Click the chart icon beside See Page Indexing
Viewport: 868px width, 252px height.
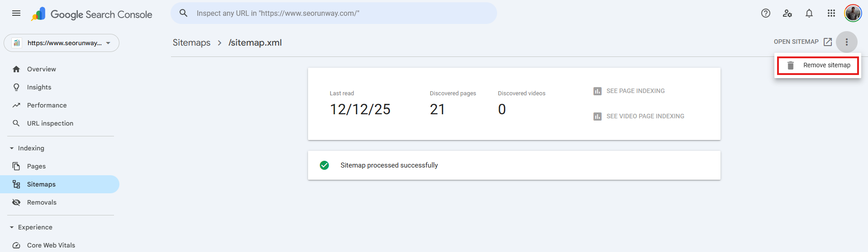tap(598, 91)
